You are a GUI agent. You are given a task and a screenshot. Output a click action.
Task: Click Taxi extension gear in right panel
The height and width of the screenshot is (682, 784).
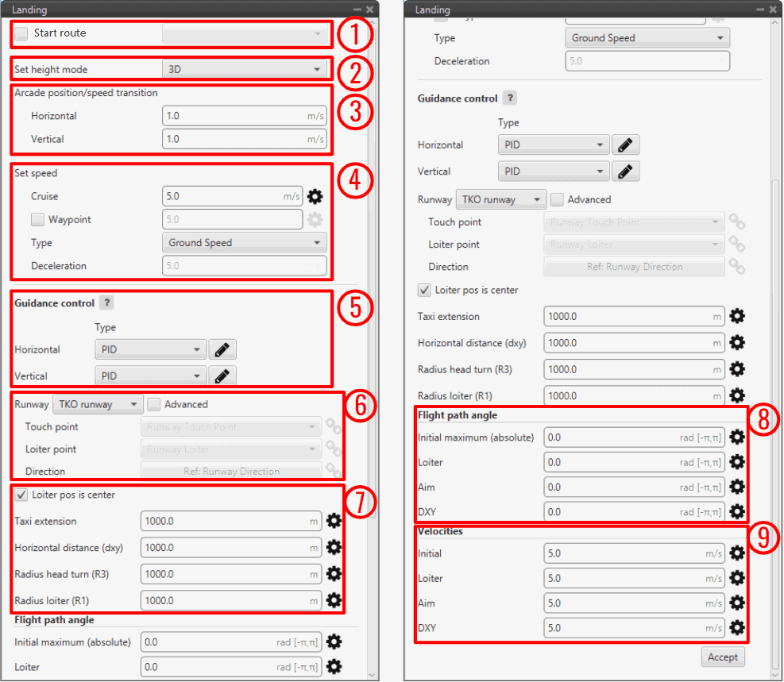click(737, 316)
